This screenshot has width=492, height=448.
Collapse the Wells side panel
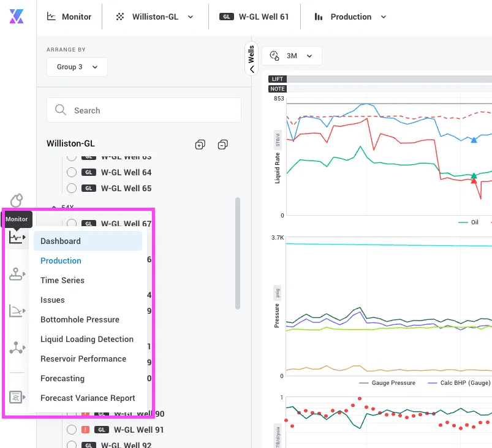click(x=251, y=59)
